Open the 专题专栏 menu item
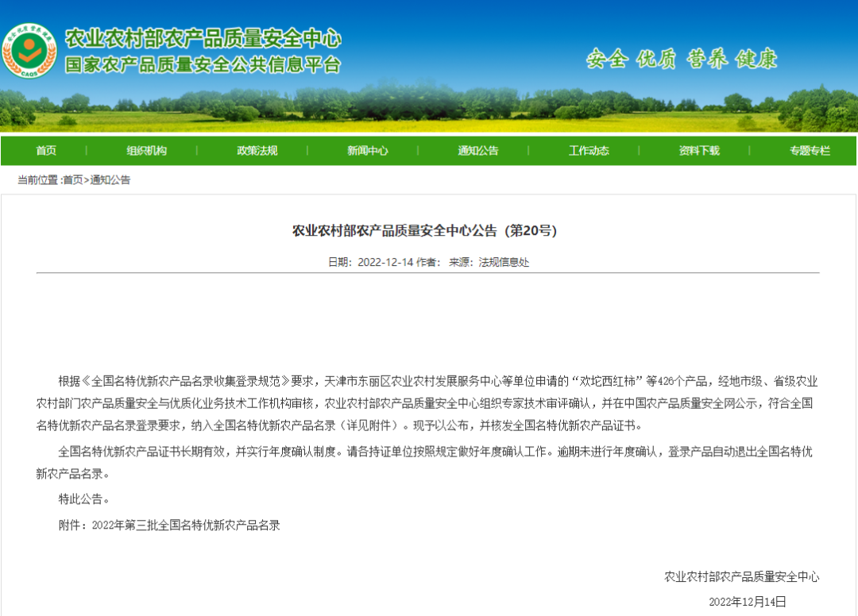The width and height of the screenshot is (858, 616). [810, 151]
